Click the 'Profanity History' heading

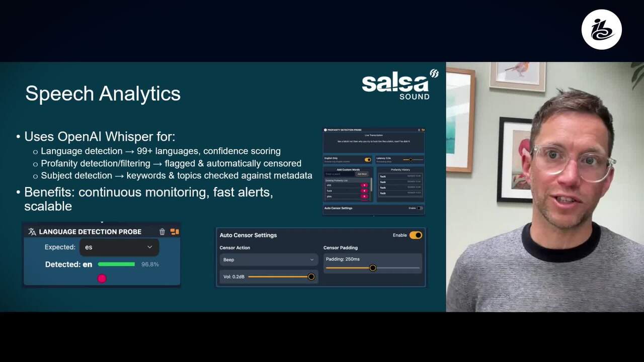pos(400,170)
